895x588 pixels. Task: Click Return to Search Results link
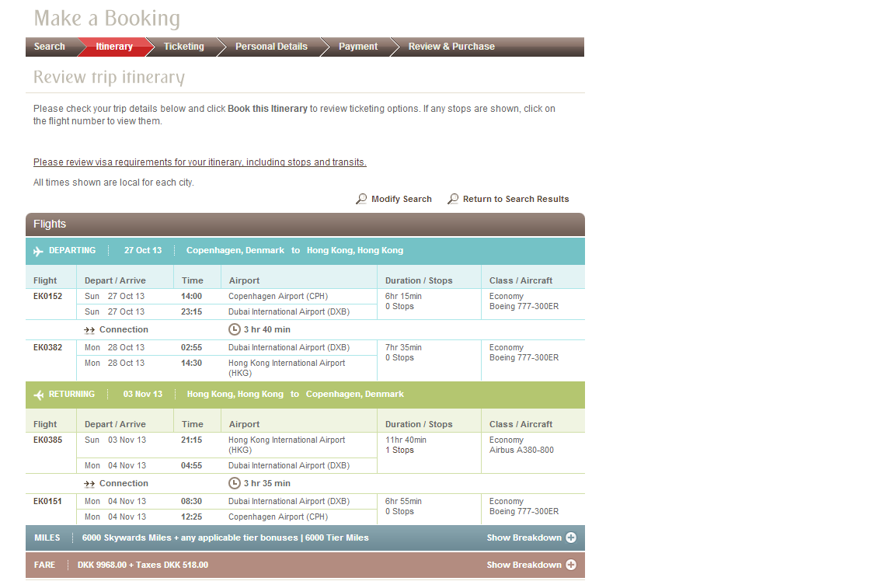point(516,199)
